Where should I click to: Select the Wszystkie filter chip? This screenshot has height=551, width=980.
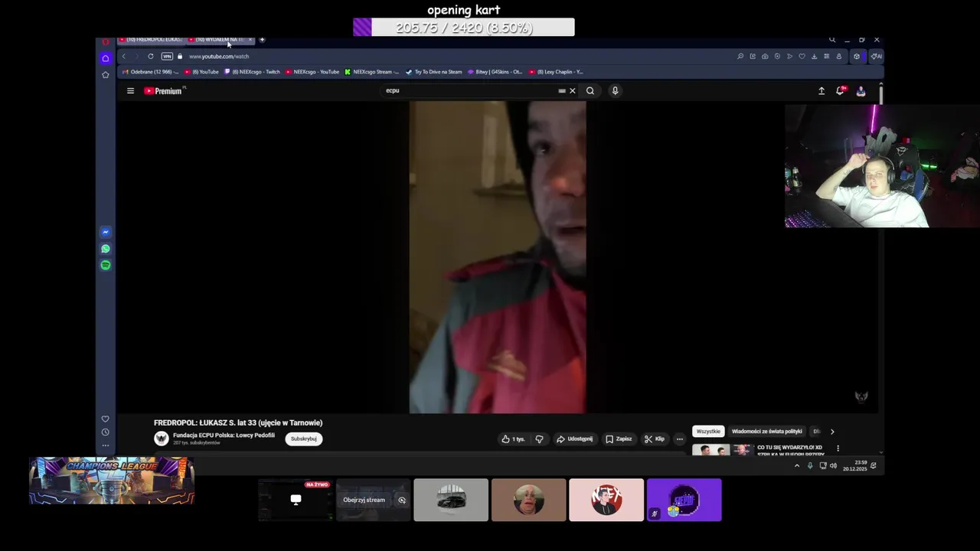click(x=708, y=432)
